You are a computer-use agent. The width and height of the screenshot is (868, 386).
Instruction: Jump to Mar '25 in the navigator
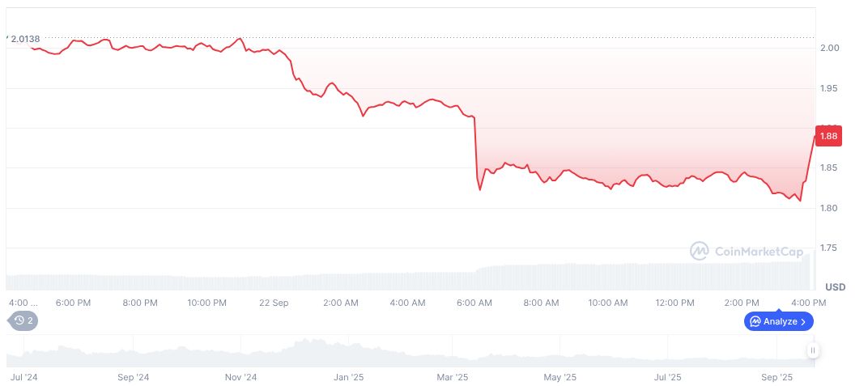(453, 377)
